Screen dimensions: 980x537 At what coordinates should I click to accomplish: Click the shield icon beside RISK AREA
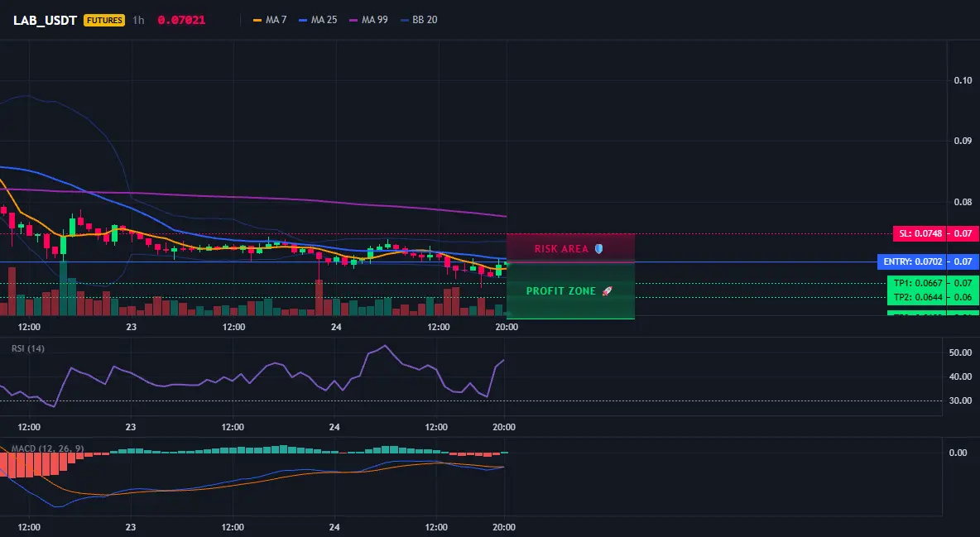point(598,249)
